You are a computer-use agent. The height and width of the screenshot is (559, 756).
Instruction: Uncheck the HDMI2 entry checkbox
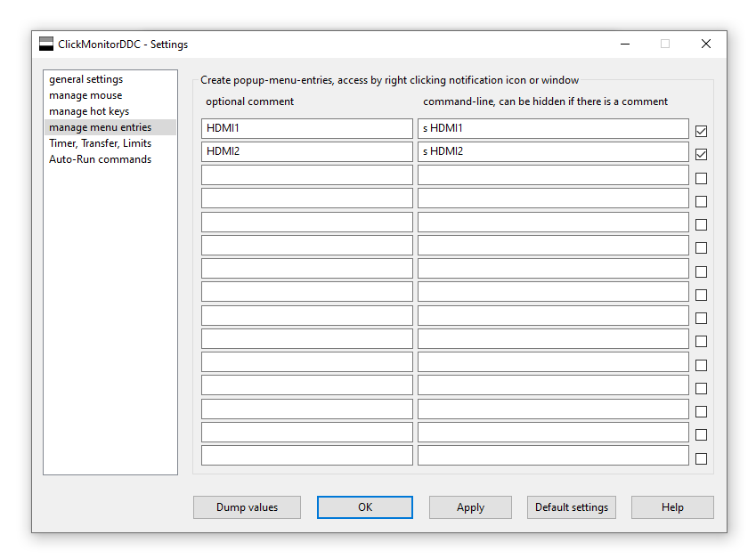(x=701, y=154)
